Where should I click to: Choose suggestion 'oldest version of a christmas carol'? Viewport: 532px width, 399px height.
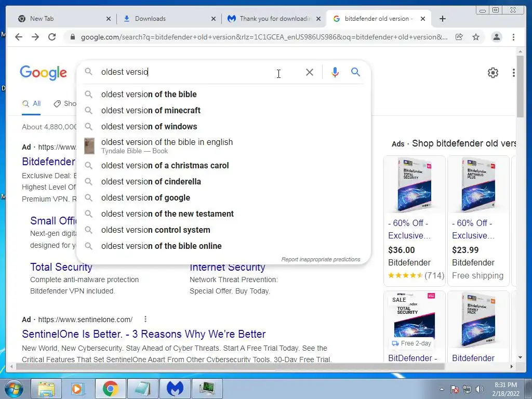pyautogui.click(x=224, y=166)
